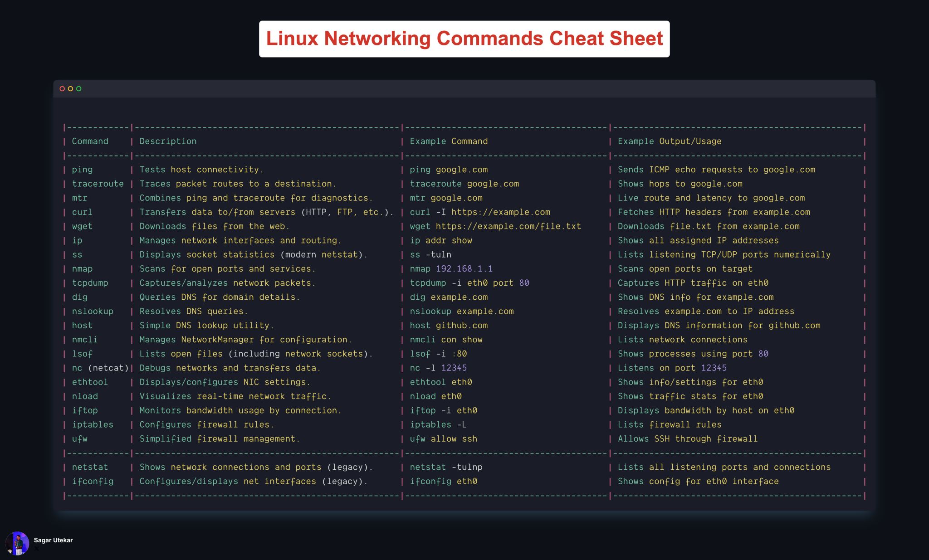This screenshot has height=560, width=929.
Task: Click the iptables -L example command
Action: pyautogui.click(x=438, y=425)
